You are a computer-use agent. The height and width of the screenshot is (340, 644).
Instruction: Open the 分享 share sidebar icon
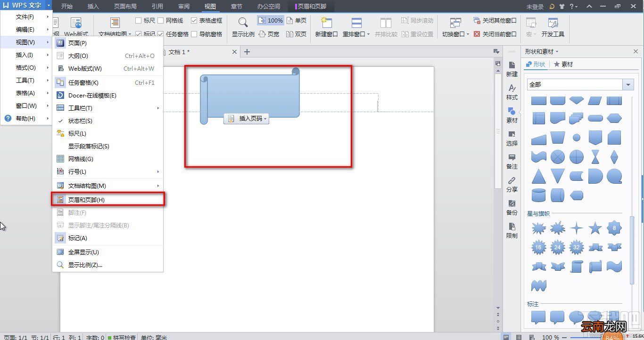pyautogui.click(x=512, y=185)
